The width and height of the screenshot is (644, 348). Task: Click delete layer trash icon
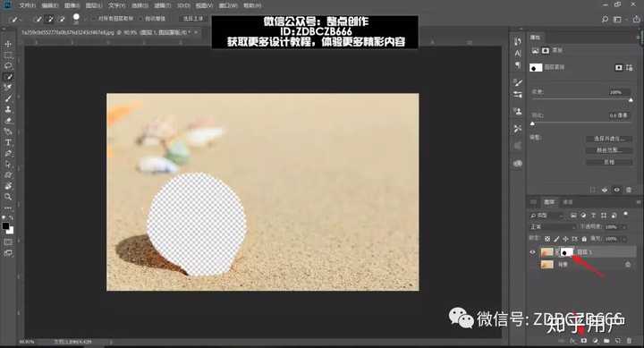click(629, 341)
